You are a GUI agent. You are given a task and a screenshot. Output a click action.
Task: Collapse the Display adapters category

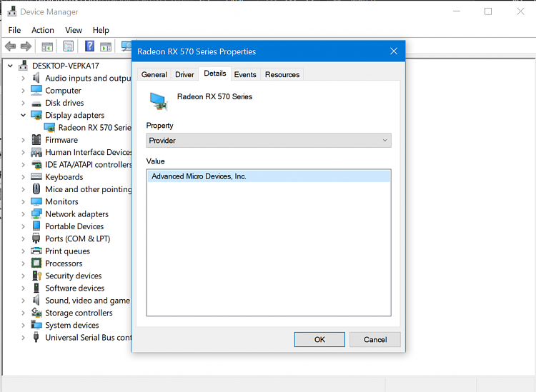coord(24,115)
